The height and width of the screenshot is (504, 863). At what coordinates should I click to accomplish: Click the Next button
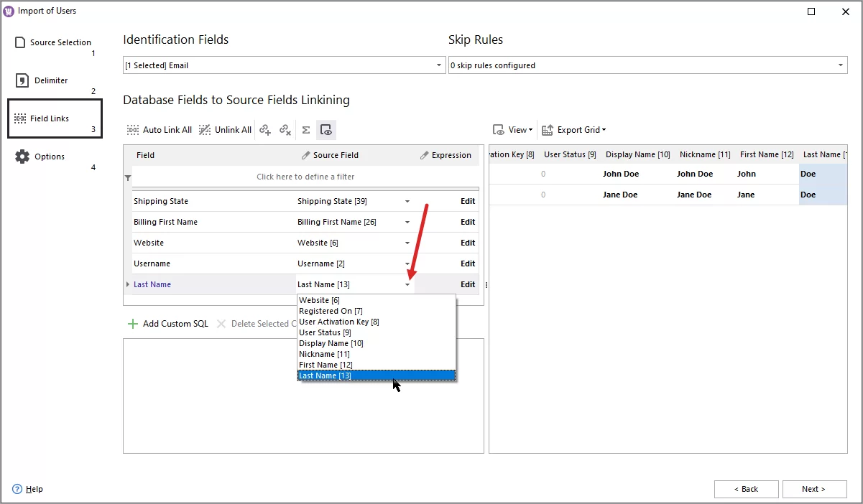point(814,489)
